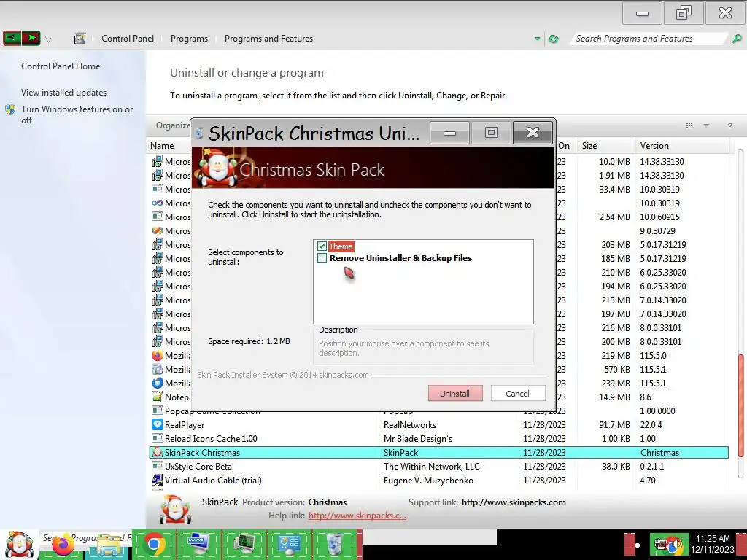Click the large Santa icon in the details pane
The width and height of the screenshot is (747, 560).
[175, 508]
